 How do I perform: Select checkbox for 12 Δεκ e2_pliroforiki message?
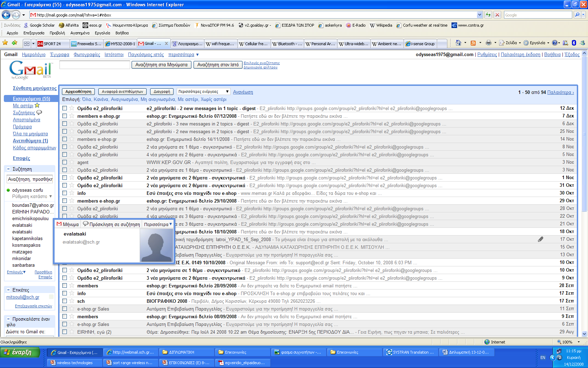point(65,108)
